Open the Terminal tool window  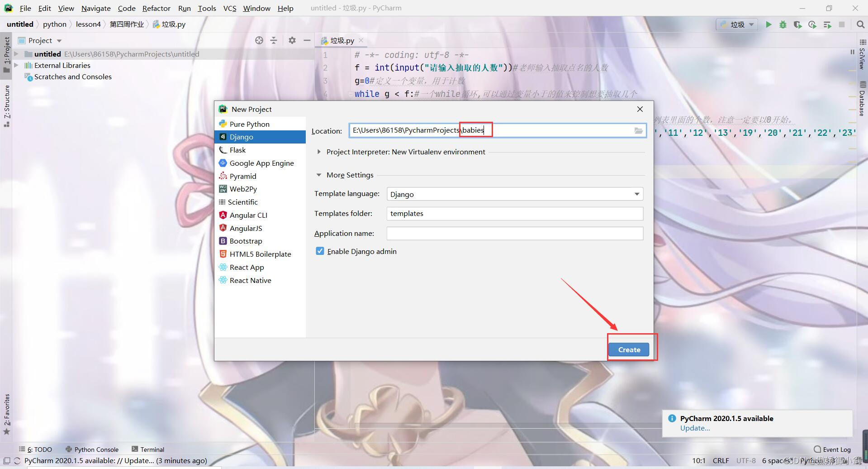(x=147, y=449)
